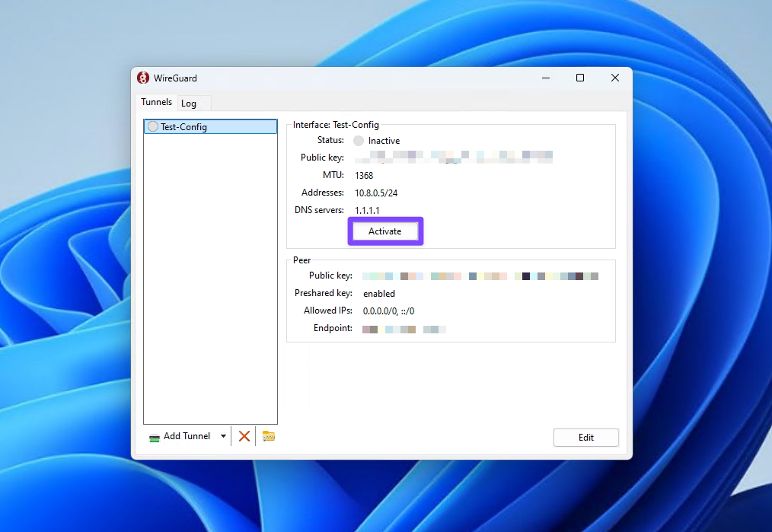Close the WireGuard window
The height and width of the screenshot is (532, 772).
pyautogui.click(x=615, y=78)
